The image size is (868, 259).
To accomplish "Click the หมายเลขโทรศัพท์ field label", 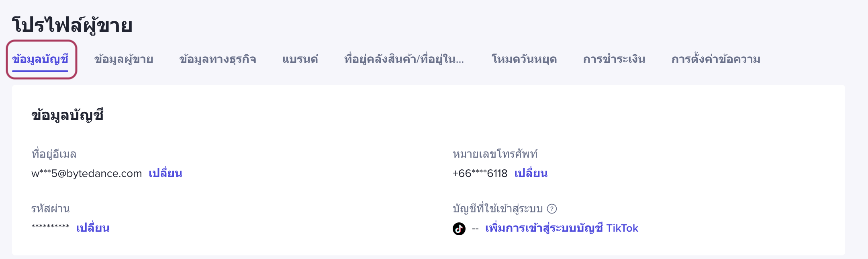I will point(495,154).
